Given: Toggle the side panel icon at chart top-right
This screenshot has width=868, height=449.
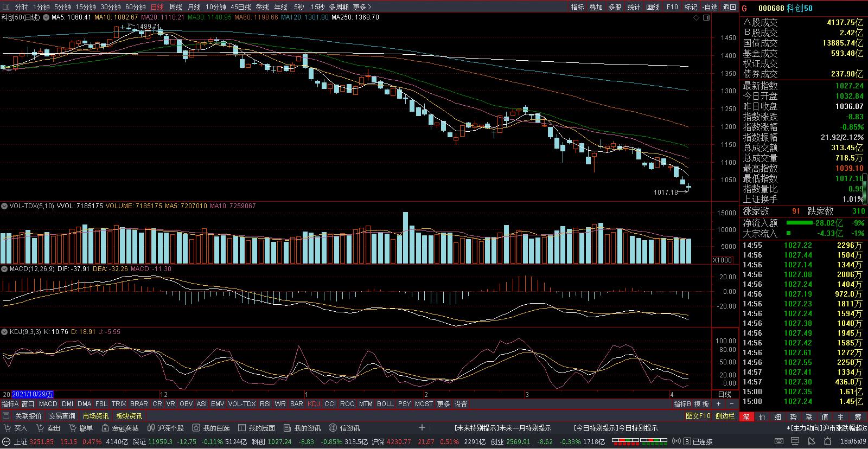Looking at the screenshot, I should [x=706, y=18].
